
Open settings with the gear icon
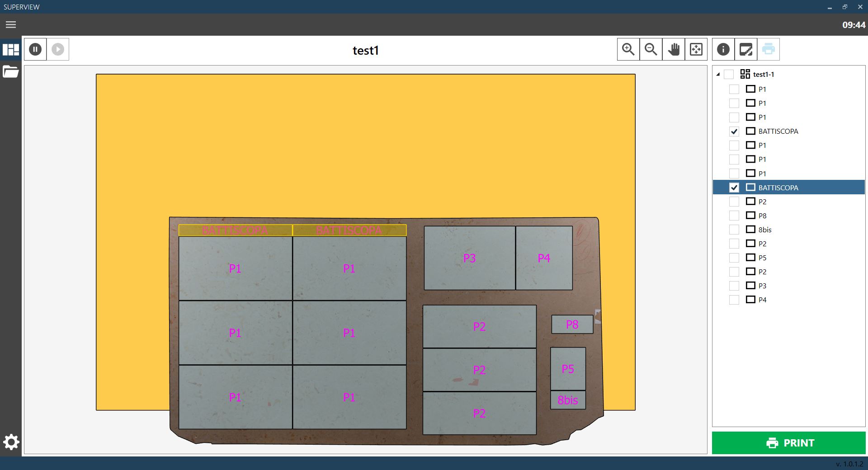click(11, 442)
